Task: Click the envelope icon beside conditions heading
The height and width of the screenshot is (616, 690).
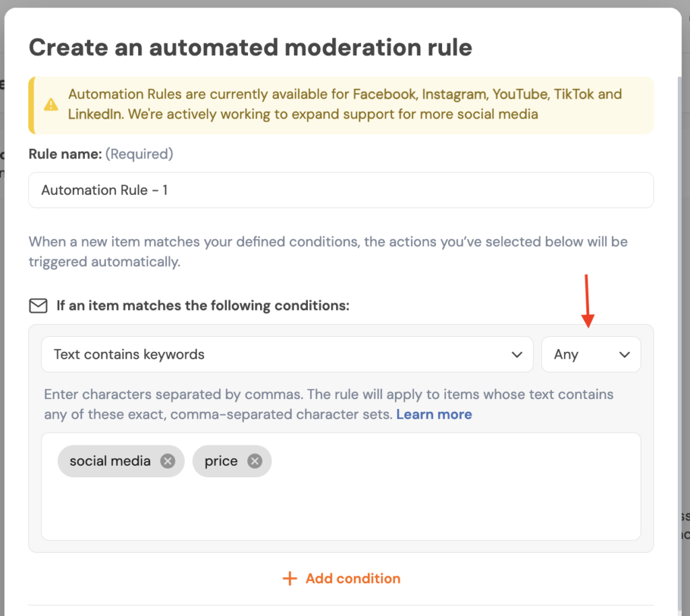Action: [x=38, y=306]
